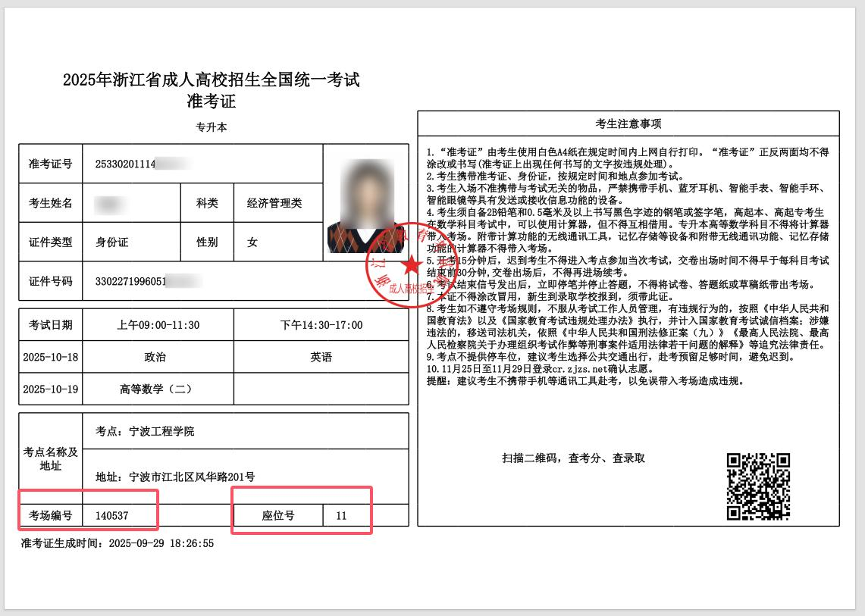
Task: Click the 座位号 label cell
Action: [x=278, y=516]
